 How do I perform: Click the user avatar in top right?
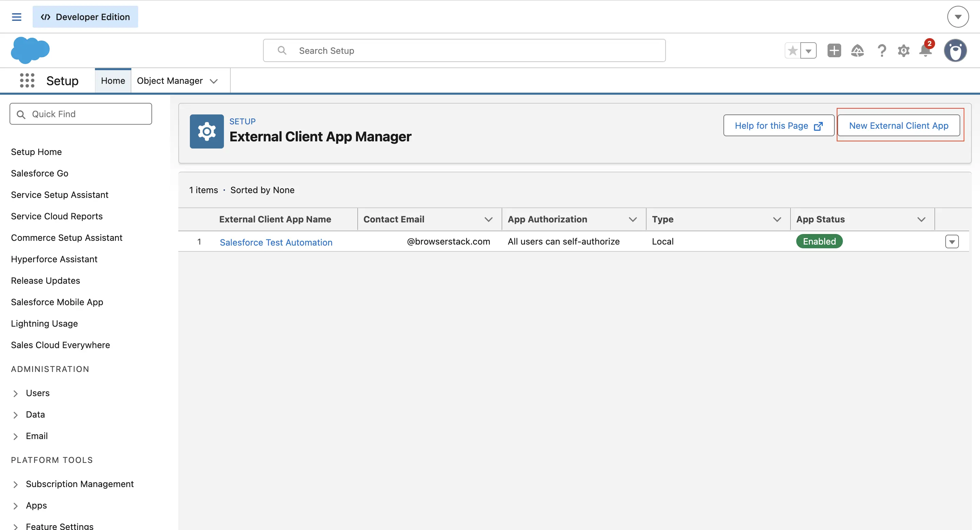(x=955, y=50)
